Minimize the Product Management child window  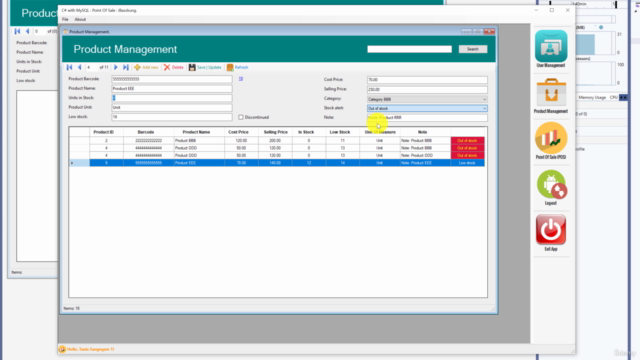[467, 31]
